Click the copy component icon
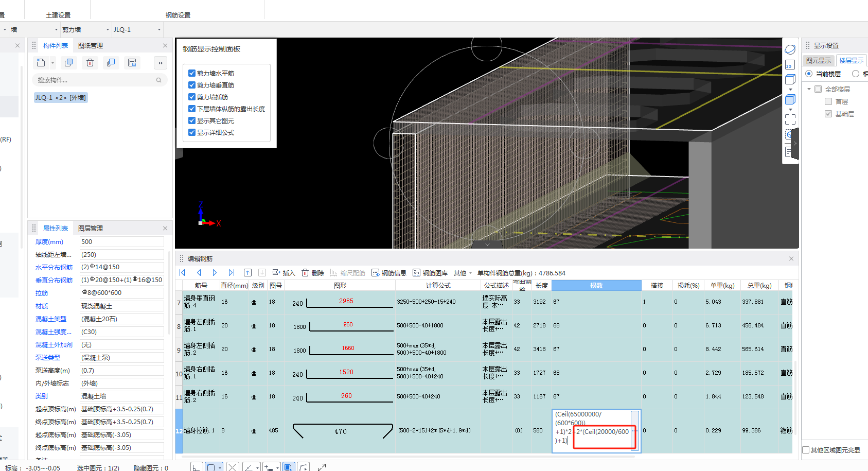Image resolution: width=868 pixels, height=471 pixels. (68, 63)
